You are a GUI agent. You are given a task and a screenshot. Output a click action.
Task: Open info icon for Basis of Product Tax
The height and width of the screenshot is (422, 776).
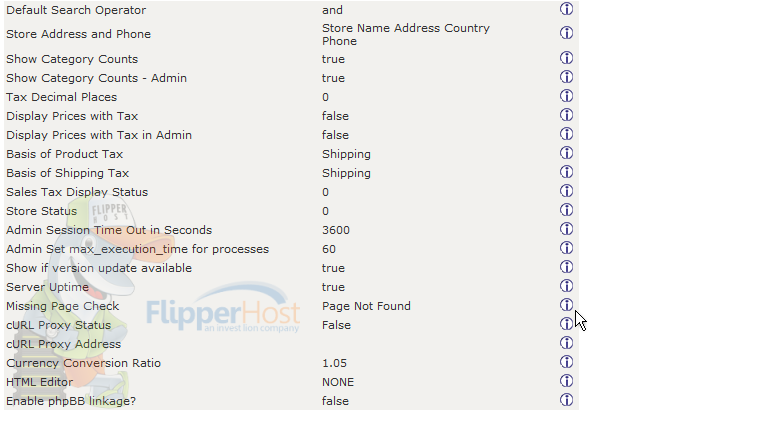coord(566,153)
